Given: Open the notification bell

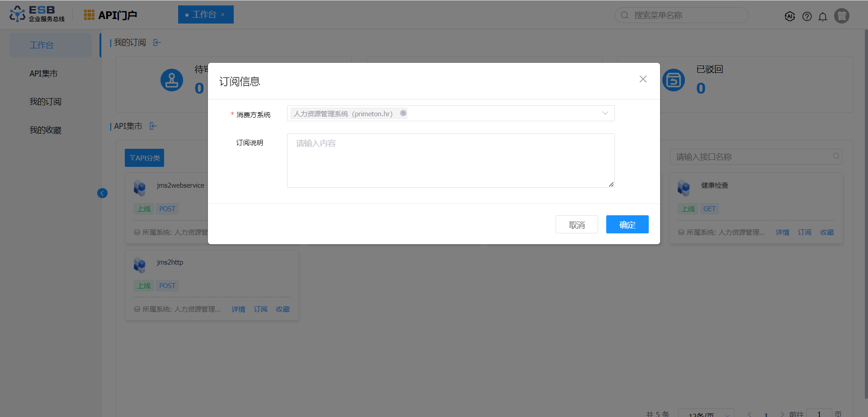Looking at the screenshot, I should point(823,17).
